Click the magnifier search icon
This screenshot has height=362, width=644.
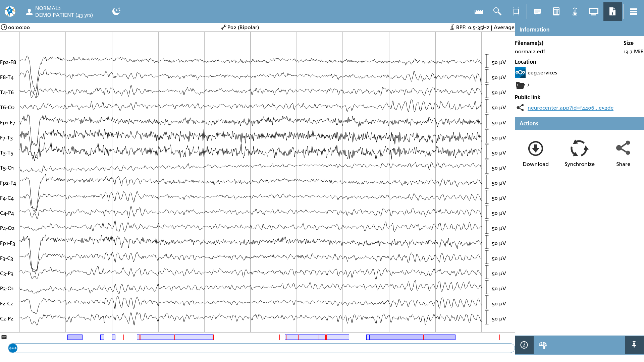point(497,12)
